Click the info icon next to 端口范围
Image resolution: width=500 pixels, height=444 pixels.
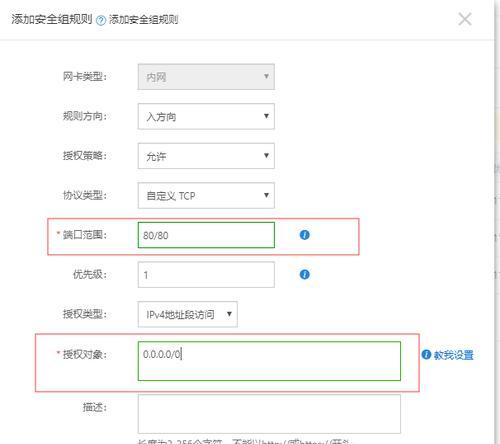[x=304, y=235]
